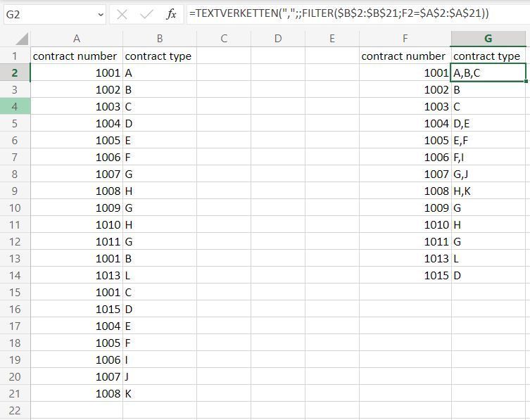Click cell F1 'contract number' header

tap(405, 56)
